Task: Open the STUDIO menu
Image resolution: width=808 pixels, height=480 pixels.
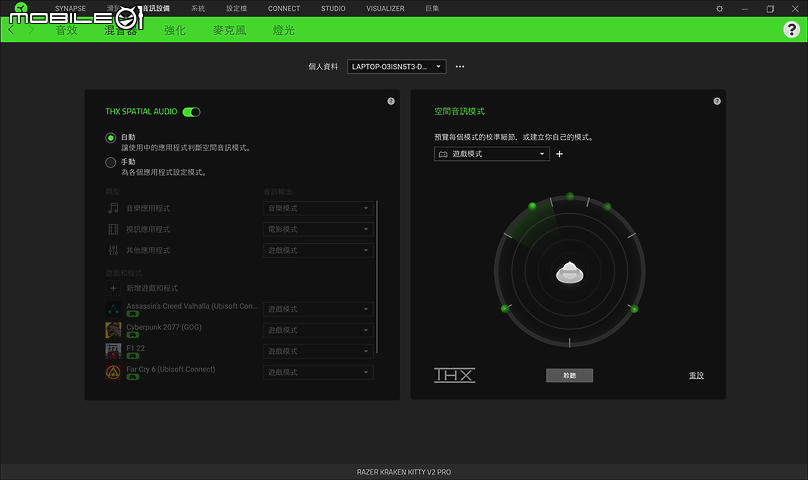Action: click(x=333, y=9)
